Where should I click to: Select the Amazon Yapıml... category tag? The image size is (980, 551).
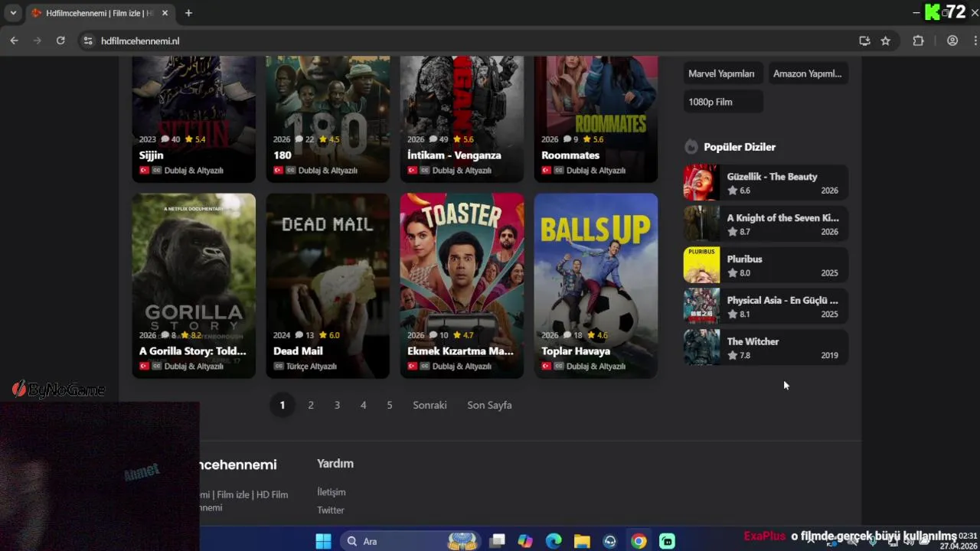coord(808,73)
